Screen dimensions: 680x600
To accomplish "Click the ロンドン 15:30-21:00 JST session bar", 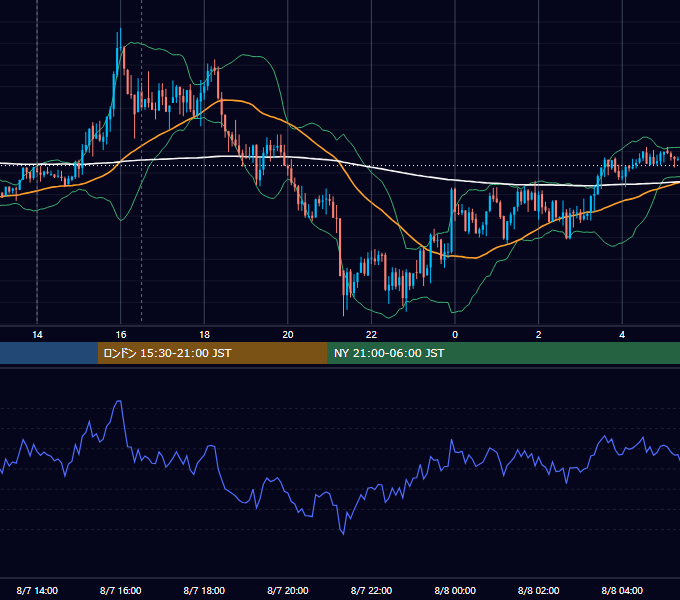I will (x=212, y=353).
